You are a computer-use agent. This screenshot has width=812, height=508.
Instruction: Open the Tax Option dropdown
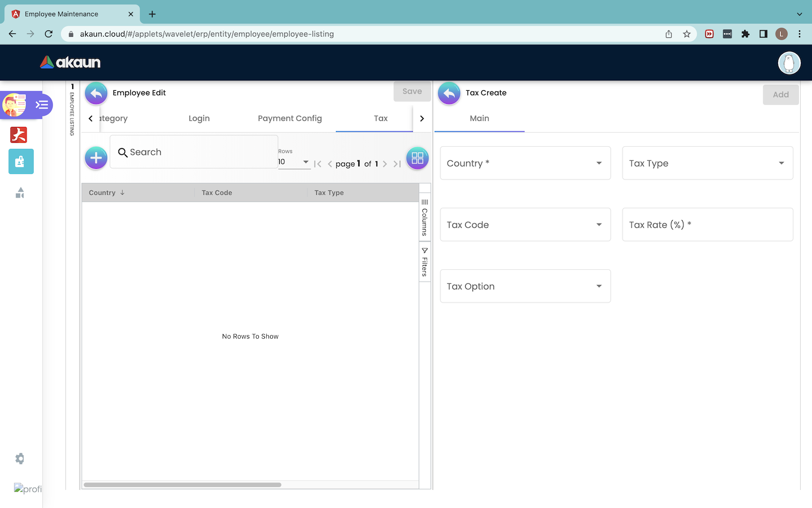point(525,286)
